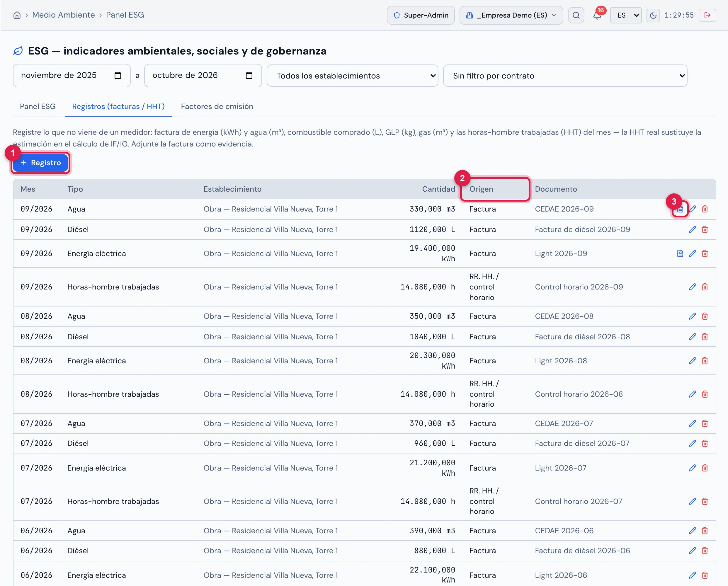Click the Control horario 2026-09 document text
The image size is (728, 586).
point(579,287)
